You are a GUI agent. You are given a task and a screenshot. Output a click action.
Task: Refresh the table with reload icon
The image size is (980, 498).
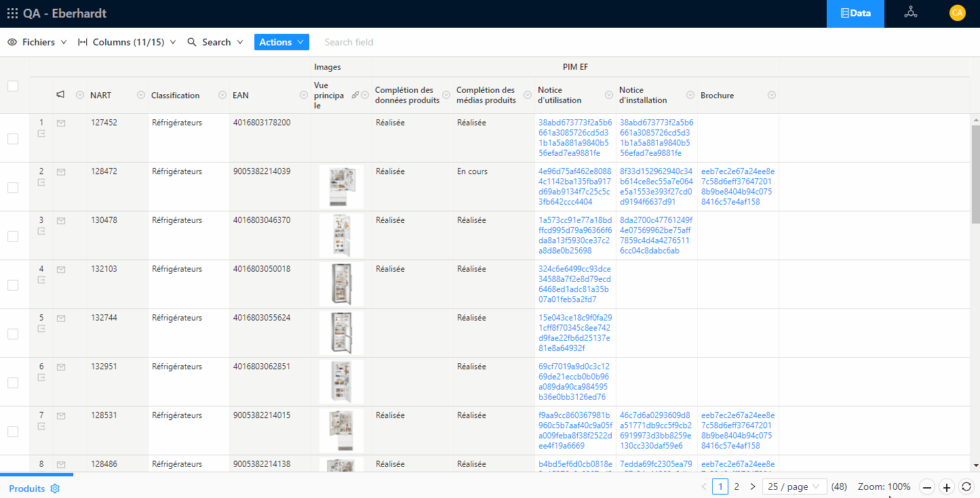tap(966, 487)
